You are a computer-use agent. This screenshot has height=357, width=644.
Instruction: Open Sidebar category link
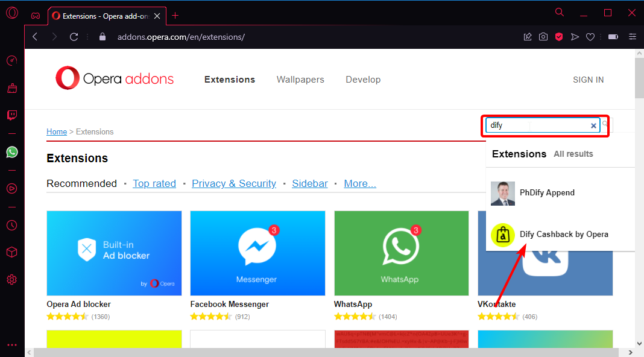310,184
